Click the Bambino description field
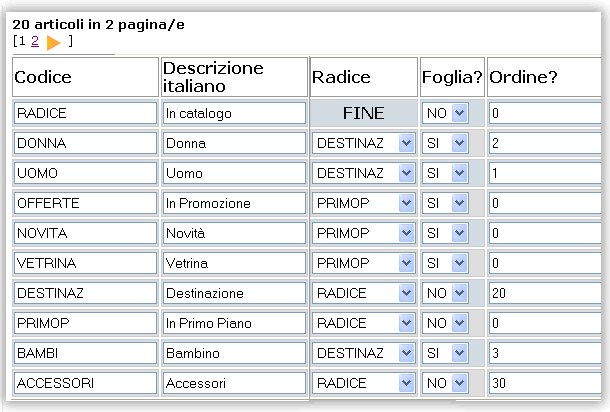The width and height of the screenshot is (610, 412). click(234, 353)
